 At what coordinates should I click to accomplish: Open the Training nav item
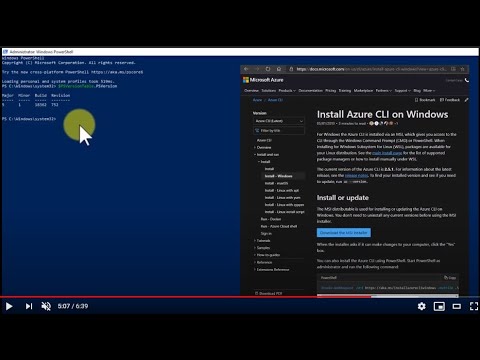point(345,91)
